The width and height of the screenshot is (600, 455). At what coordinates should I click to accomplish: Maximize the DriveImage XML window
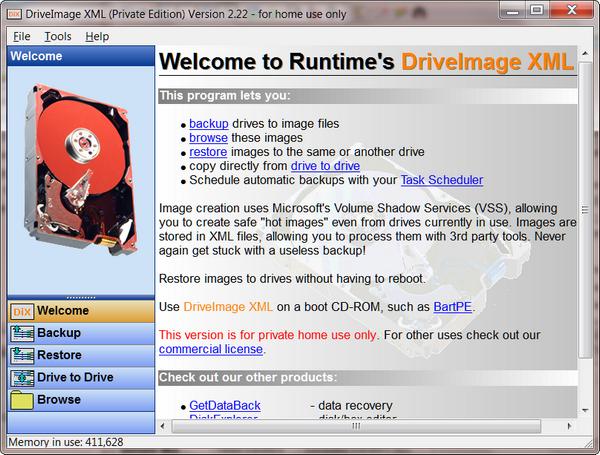536,10
